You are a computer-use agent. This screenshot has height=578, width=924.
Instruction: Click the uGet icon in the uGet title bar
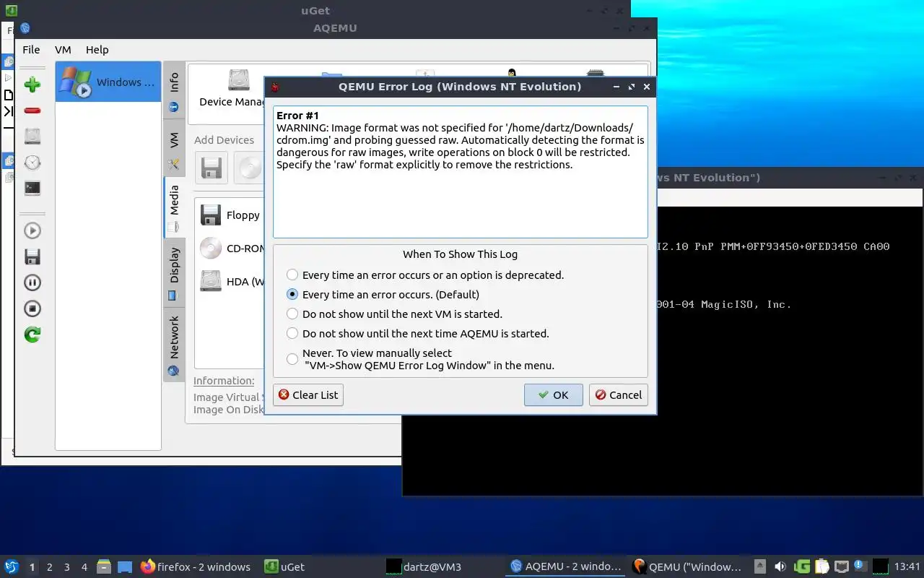pos(12,10)
